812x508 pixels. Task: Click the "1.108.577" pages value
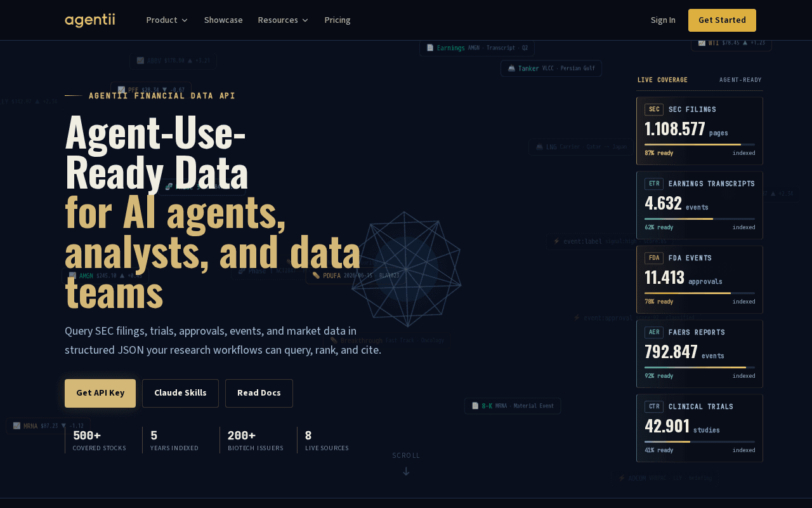pos(675,130)
